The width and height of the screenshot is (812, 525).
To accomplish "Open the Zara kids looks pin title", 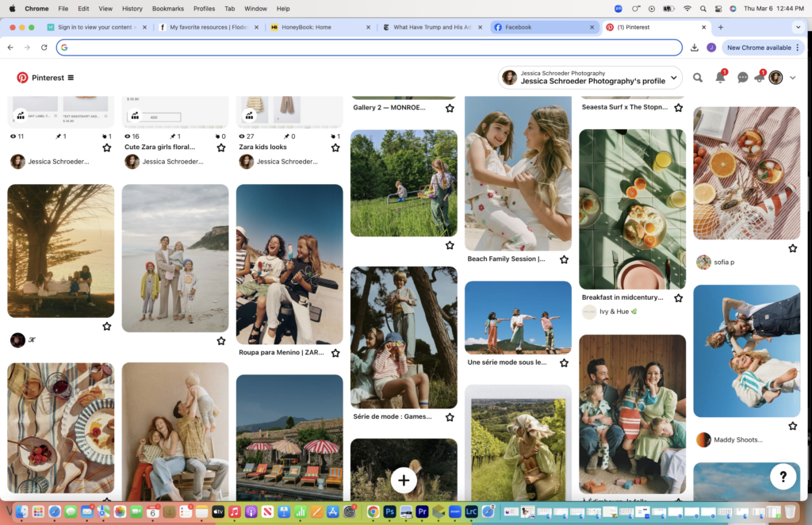I will click(262, 147).
